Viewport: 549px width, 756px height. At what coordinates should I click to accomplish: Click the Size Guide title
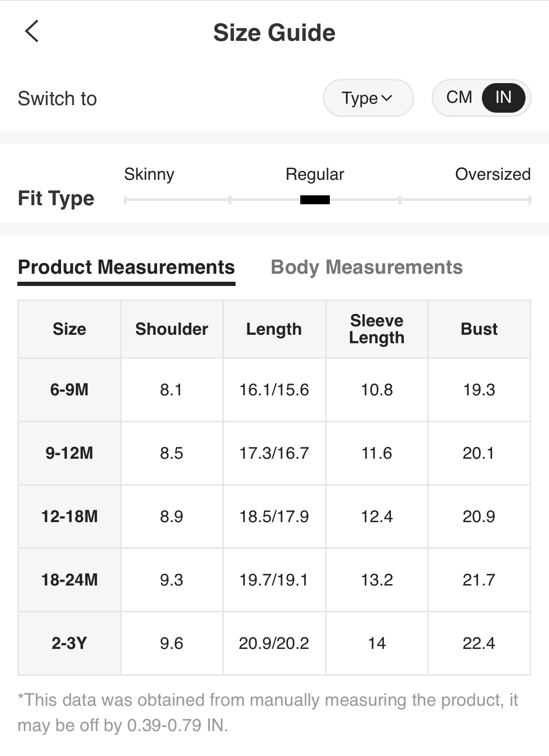274,33
